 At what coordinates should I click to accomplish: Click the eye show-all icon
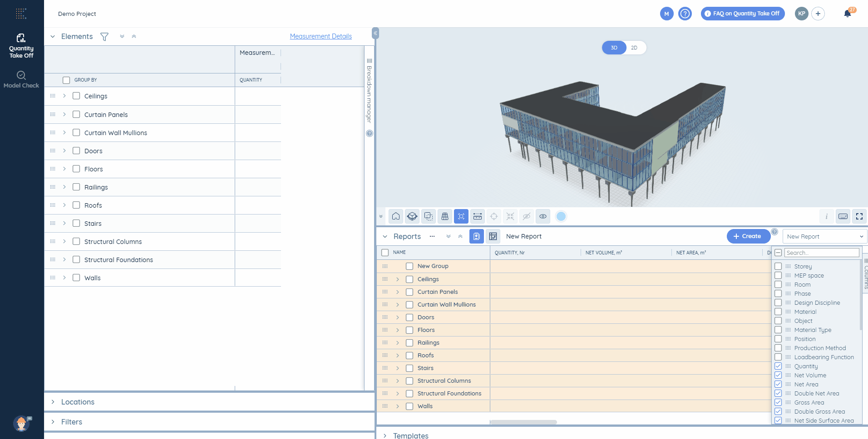point(543,216)
